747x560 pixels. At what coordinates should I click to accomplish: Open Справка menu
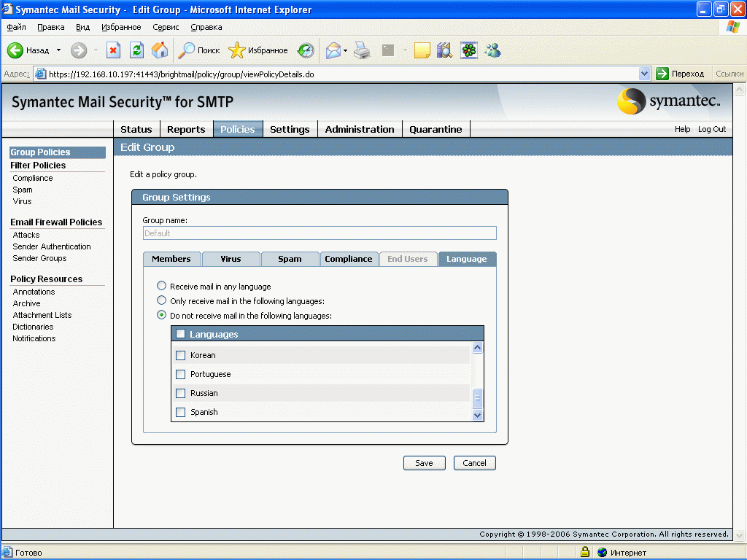coord(206,27)
